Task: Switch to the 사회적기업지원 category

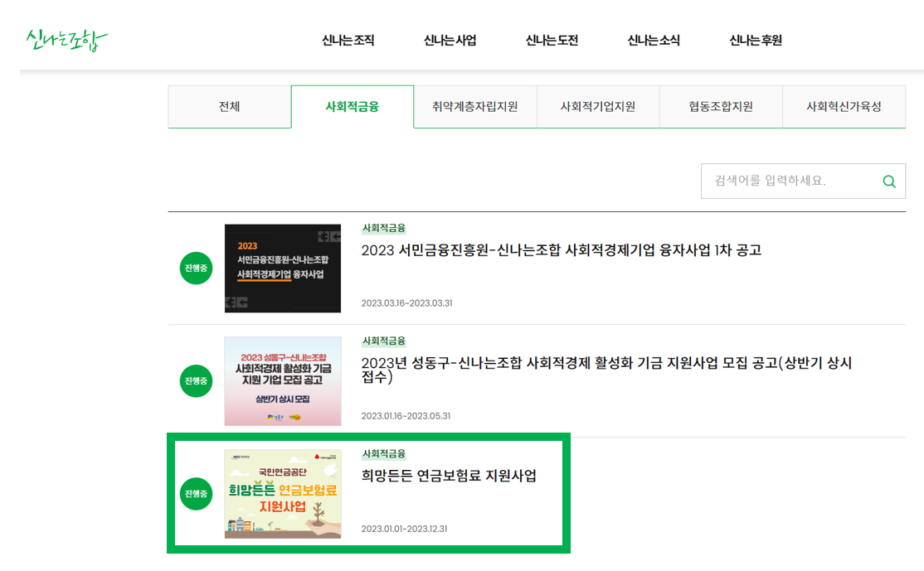Action: click(x=598, y=106)
